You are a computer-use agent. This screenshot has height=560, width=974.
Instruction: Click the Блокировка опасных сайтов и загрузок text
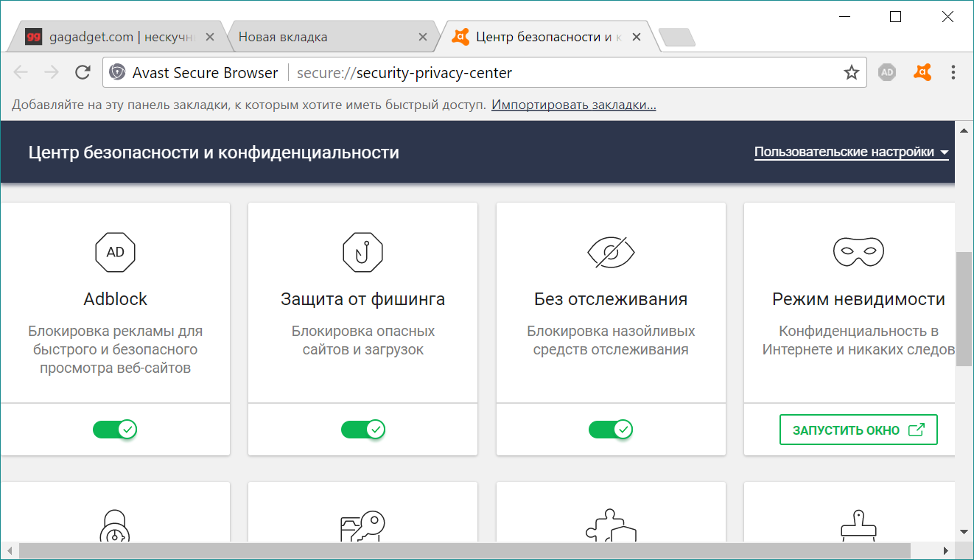click(363, 340)
